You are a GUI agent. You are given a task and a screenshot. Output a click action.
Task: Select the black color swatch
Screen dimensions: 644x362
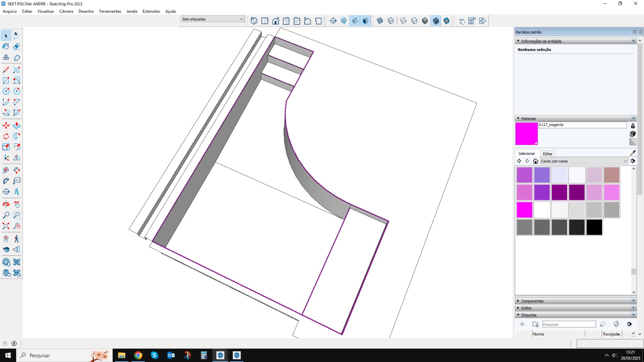pos(594,227)
